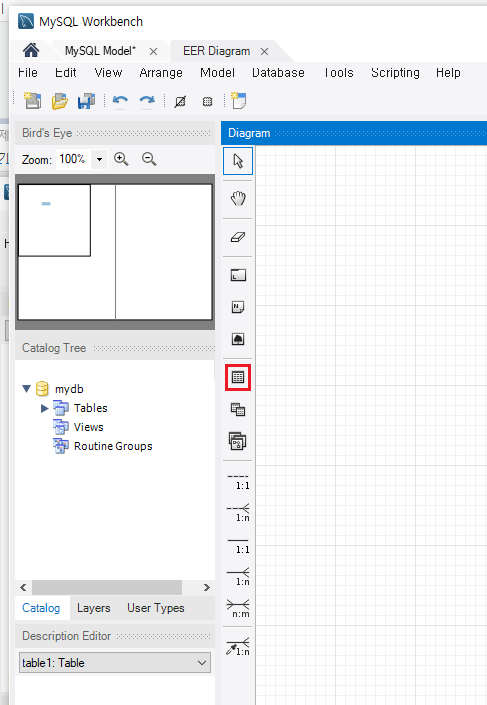This screenshot has height=705, width=487.
Task: Create a new model document
Action: pos(32,101)
